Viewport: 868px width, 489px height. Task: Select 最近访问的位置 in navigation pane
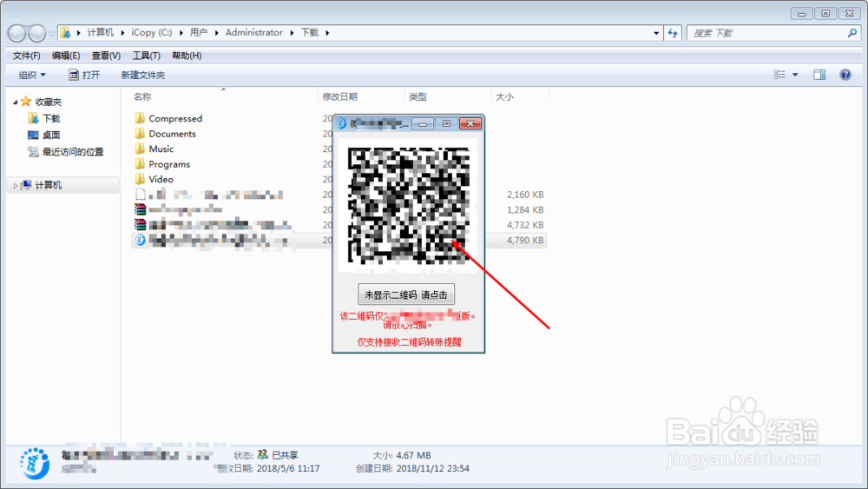[73, 152]
